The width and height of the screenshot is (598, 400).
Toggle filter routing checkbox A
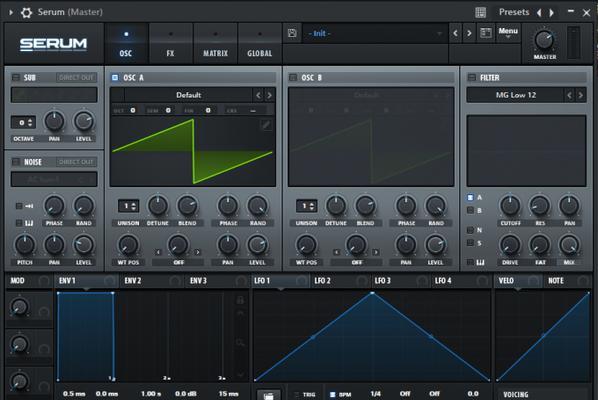[470, 197]
